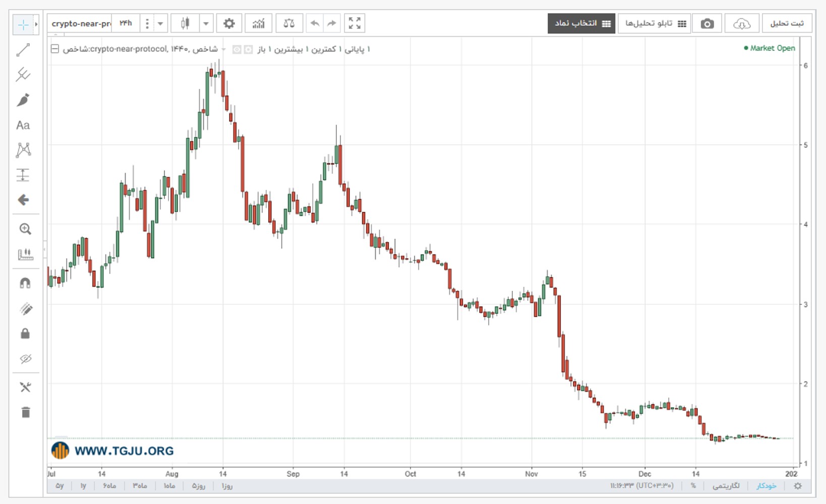This screenshot has width=826, height=504.
Task: Redo the chart action
Action: coord(331,23)
